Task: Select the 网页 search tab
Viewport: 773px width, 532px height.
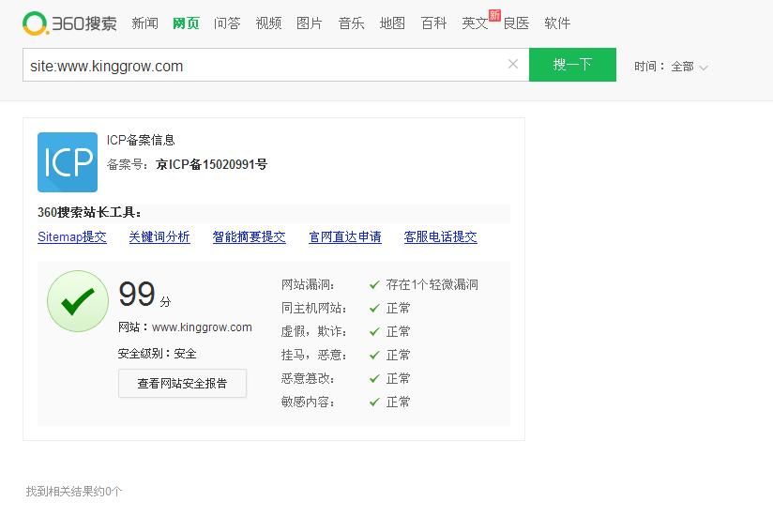Action: coord(186,23)
